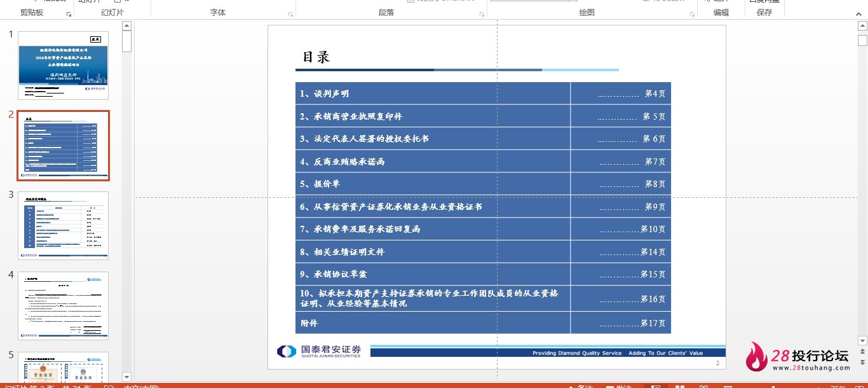Open the 绘图 group dialog launcher
The width and height of the screenshot is (868, 388).
(692, 13)
